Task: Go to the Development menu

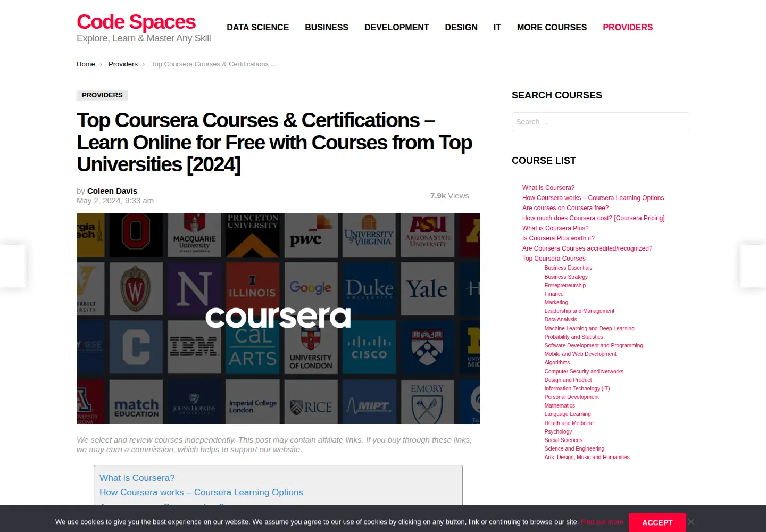Action: click(397, 27)
